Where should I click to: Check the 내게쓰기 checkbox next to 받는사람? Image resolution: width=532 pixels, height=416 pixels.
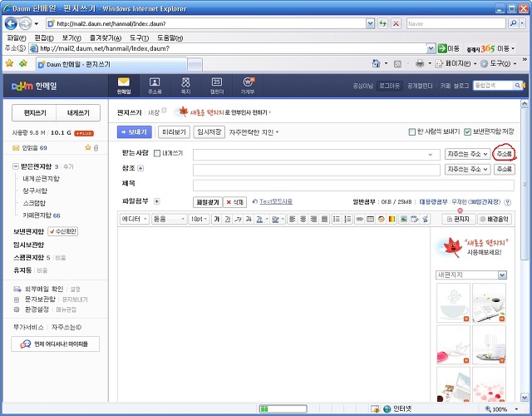pyautogui.click(x=157, y=153)
